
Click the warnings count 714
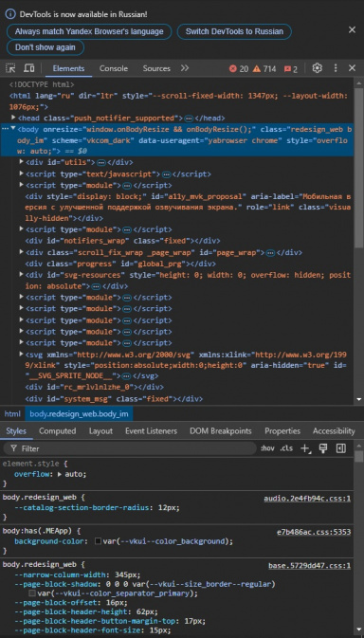(264, 69)
